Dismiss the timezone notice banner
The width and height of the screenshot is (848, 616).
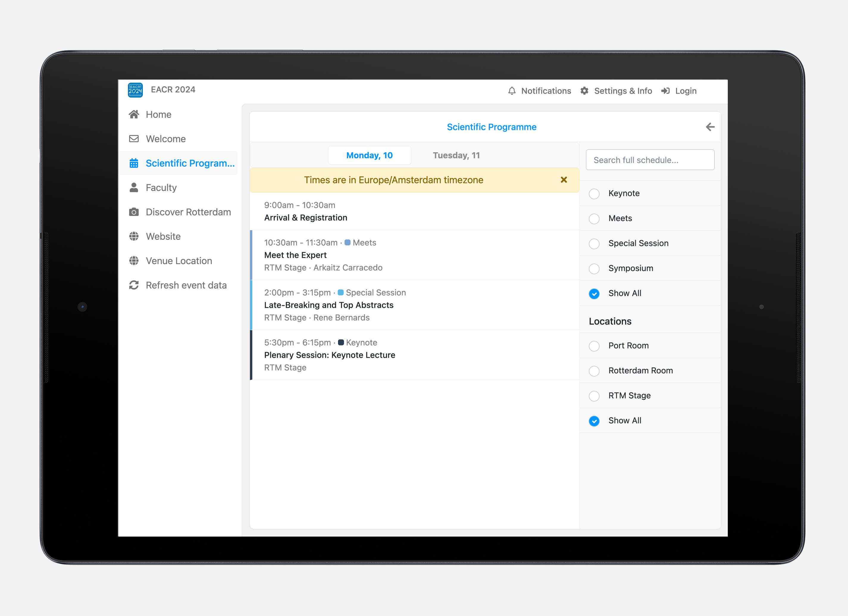tap(564, 180)
